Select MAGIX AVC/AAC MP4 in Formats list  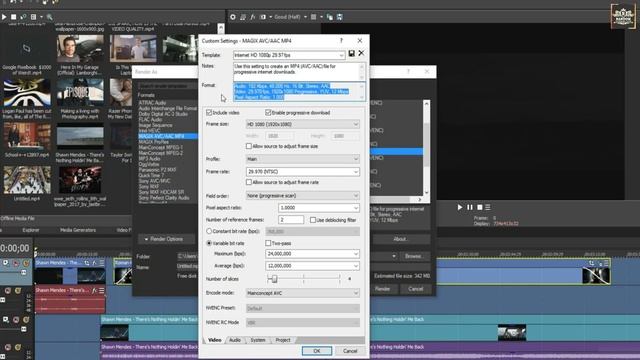pos(161,136)
